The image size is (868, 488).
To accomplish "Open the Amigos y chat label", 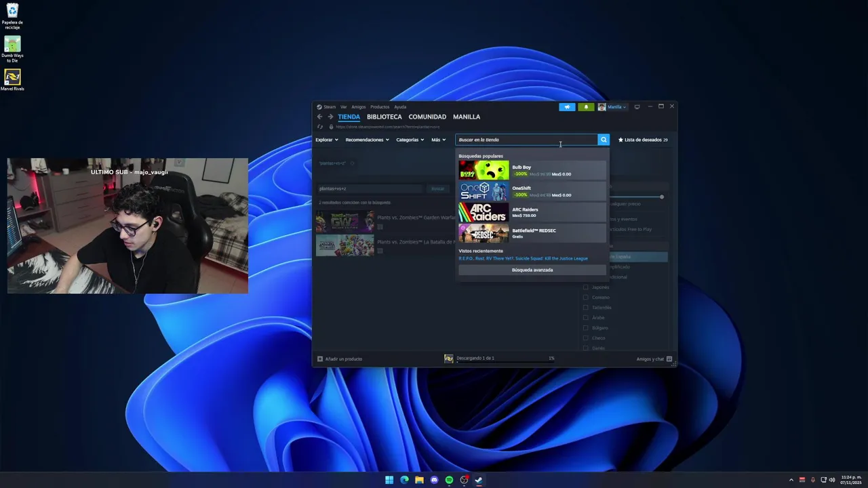I will [x=650, y=359].
